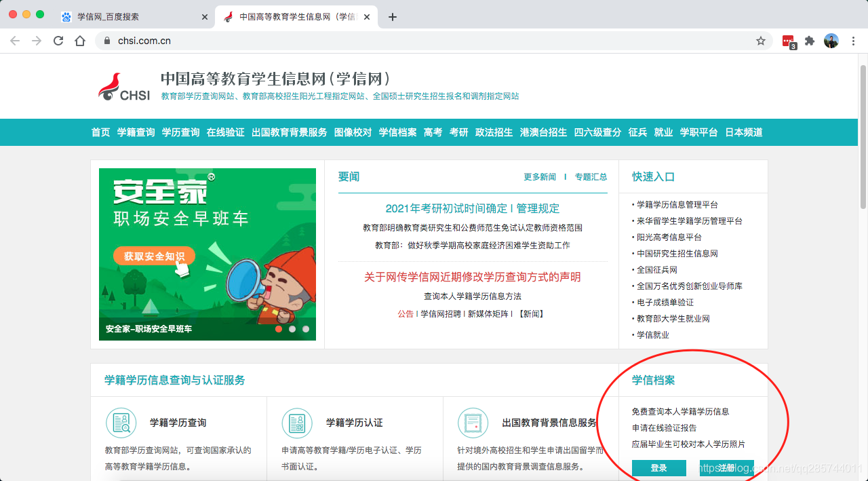Viewport: 868px width, 481px height.
Task: Open 政法招生 navigation item
Action: tap(494, 132)
